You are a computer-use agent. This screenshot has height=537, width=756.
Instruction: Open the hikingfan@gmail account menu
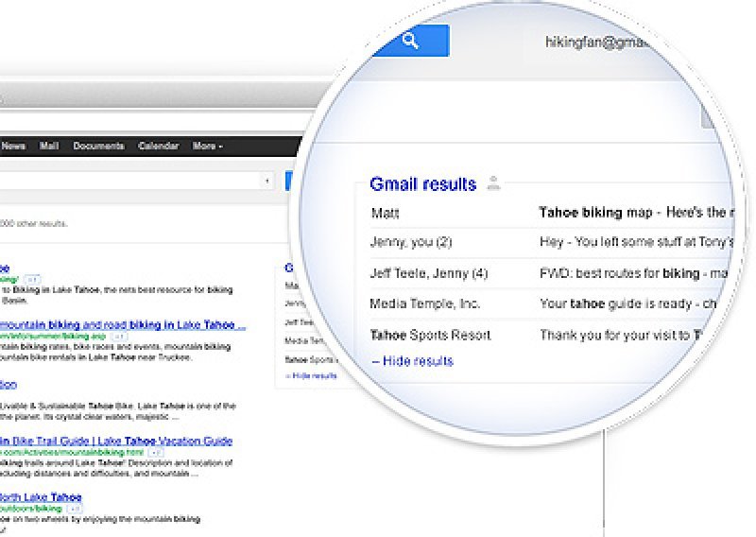point(595,43)
